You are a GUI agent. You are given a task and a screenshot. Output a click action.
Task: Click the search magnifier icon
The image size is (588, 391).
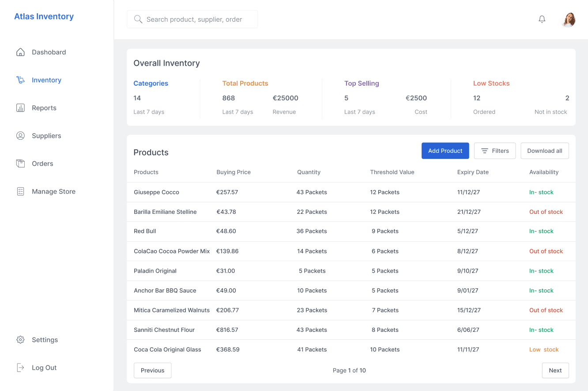(138, 19)
